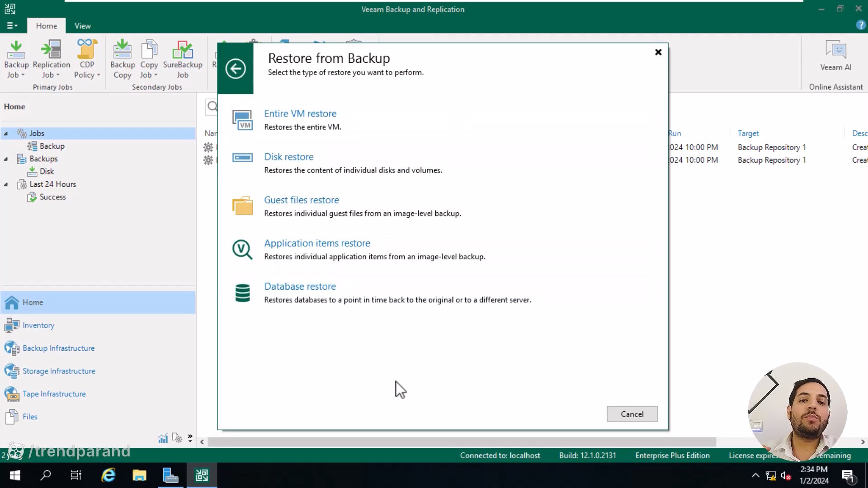Open Storage Infrastructure view
This screenshot has height=488, width=868.
(98, 371)
